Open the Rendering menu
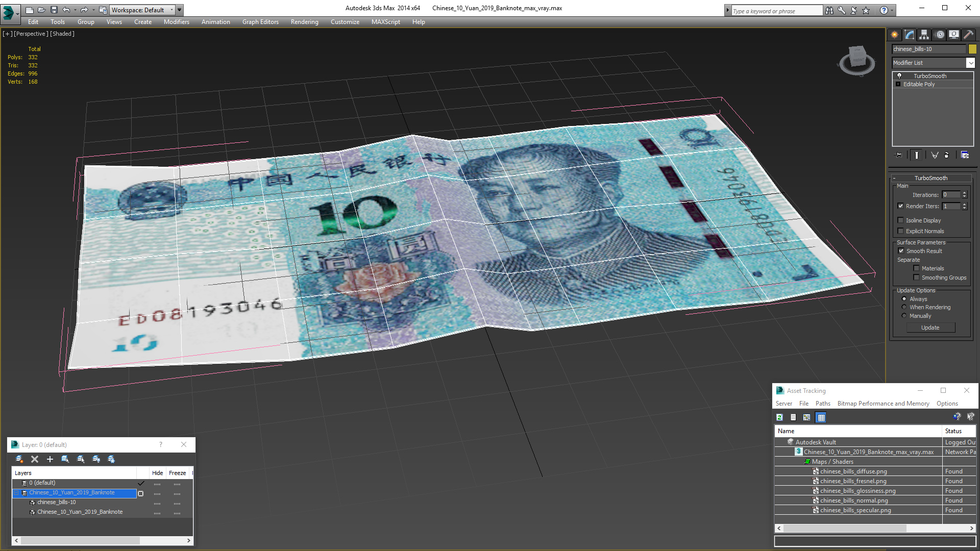The width and height of the screenshot is (980, 551). pyautogui.click(x=304, y=22)
